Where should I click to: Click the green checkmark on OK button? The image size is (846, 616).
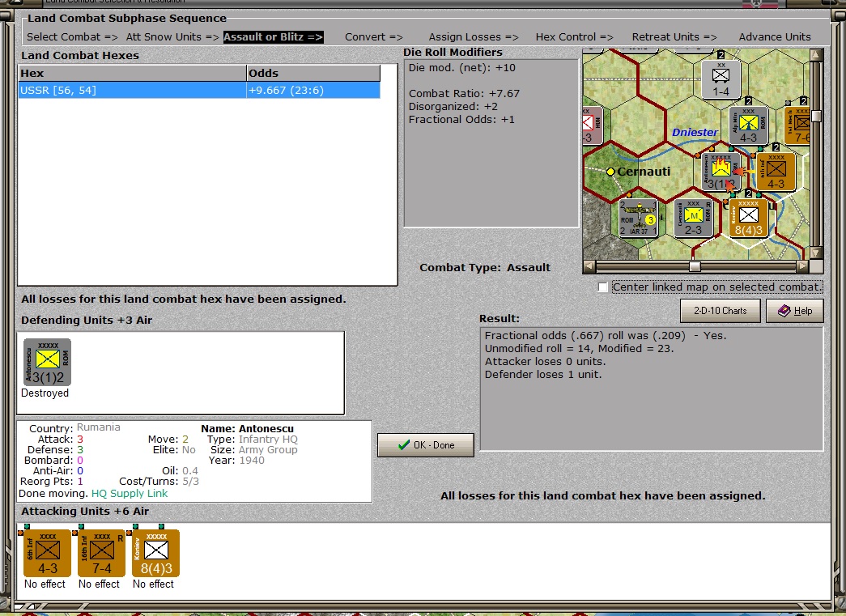pos(404,445)
